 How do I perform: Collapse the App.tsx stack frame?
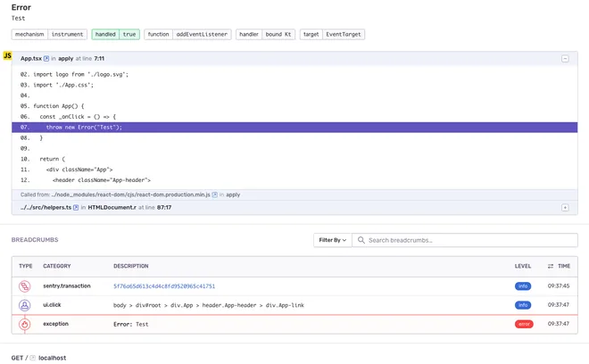pyautogui.click(x=565, y=59)
